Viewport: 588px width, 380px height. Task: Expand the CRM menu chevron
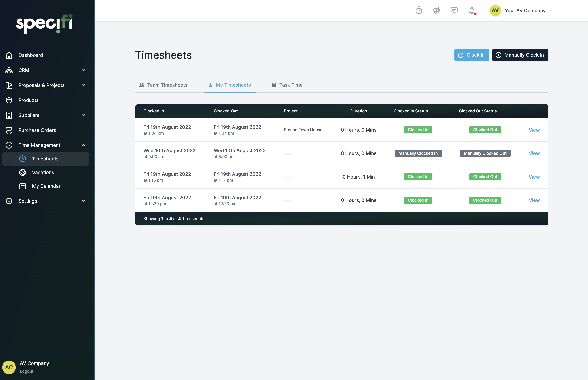[83, 70]
